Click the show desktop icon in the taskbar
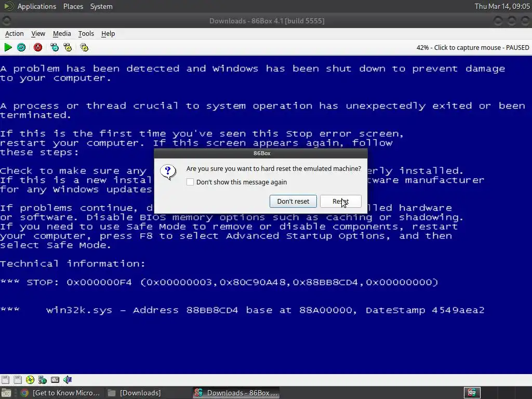Image resolution: width=532 pixels, height=399 pixels. (6, 393)
